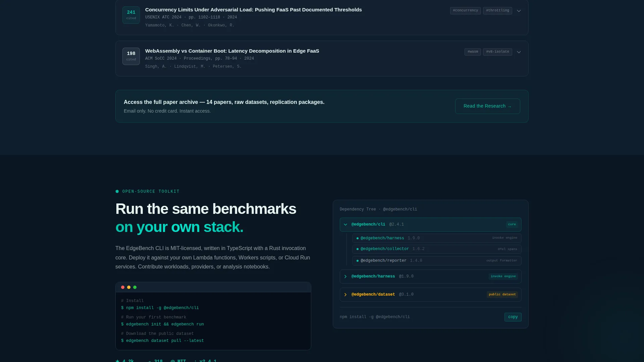Select the #wasm tag
644x362 pixels.
click(x=473, y=52)
